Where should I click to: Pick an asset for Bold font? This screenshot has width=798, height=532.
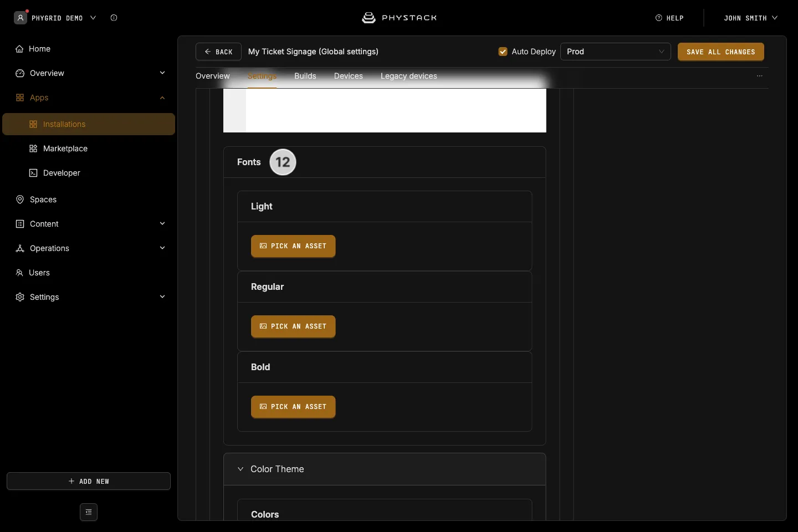(x=293, y=407)
